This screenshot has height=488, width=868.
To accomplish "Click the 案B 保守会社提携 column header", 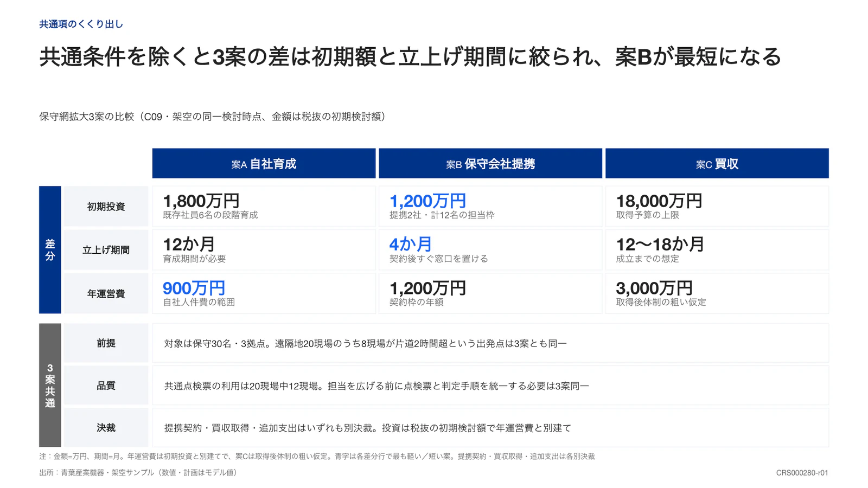I will tap(490, 163).
